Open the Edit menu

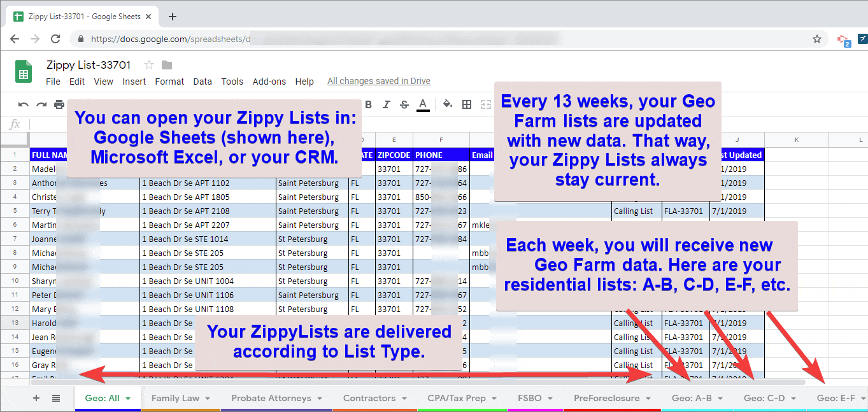coord(77,82)
